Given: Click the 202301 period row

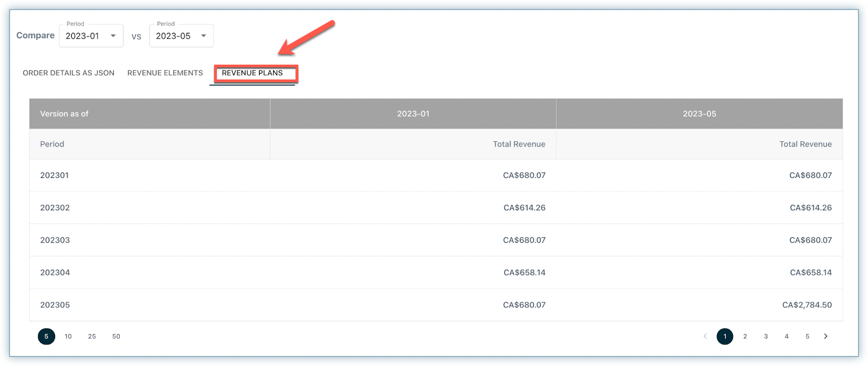Looking at the screenshot, I should [55, 175].
